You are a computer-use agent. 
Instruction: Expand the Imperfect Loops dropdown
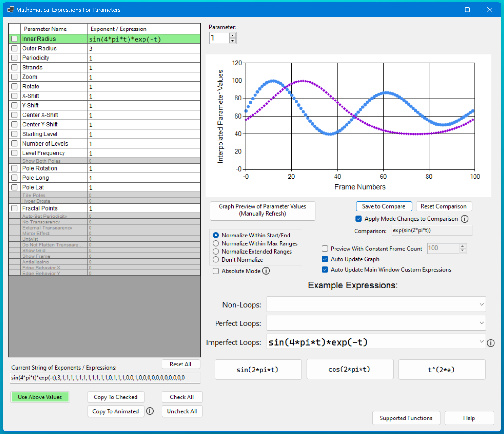pyautogui.click(x=481, y=341)
